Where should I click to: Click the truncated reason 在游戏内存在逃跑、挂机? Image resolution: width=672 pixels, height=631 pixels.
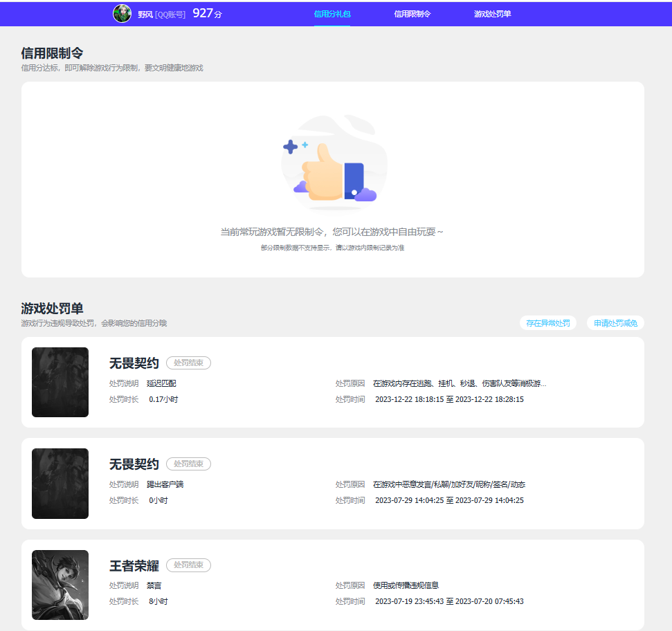pyautogui.click(x=460, y=383)
